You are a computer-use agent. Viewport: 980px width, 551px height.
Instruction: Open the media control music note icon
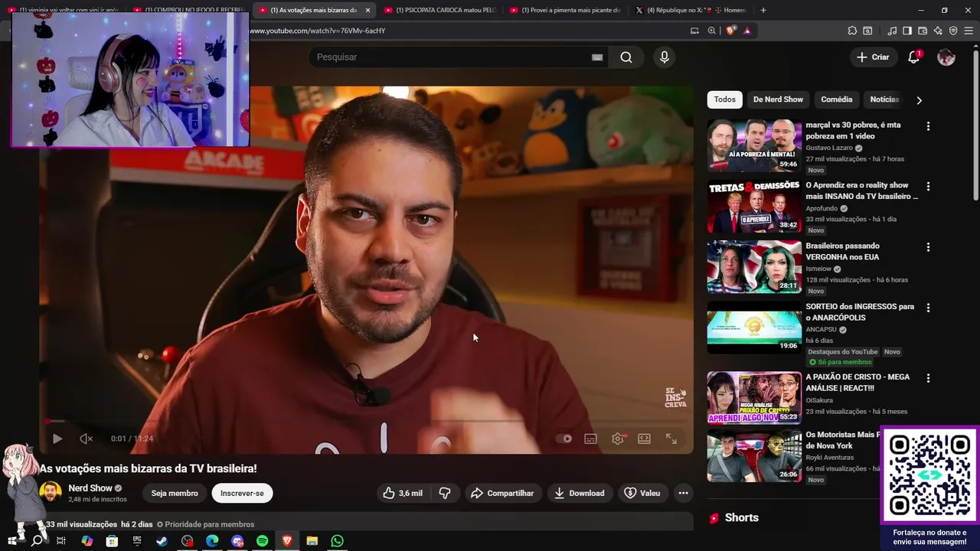(x=892, y=31)
